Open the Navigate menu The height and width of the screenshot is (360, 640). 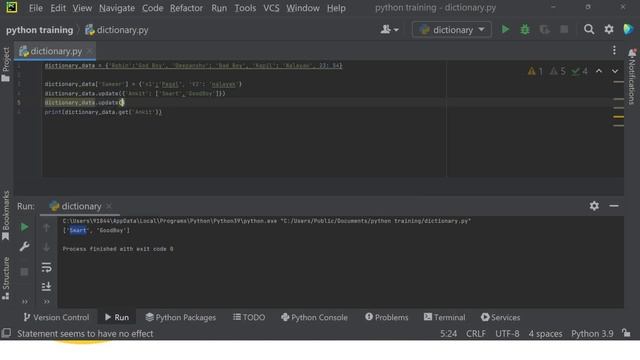point(117,8)
